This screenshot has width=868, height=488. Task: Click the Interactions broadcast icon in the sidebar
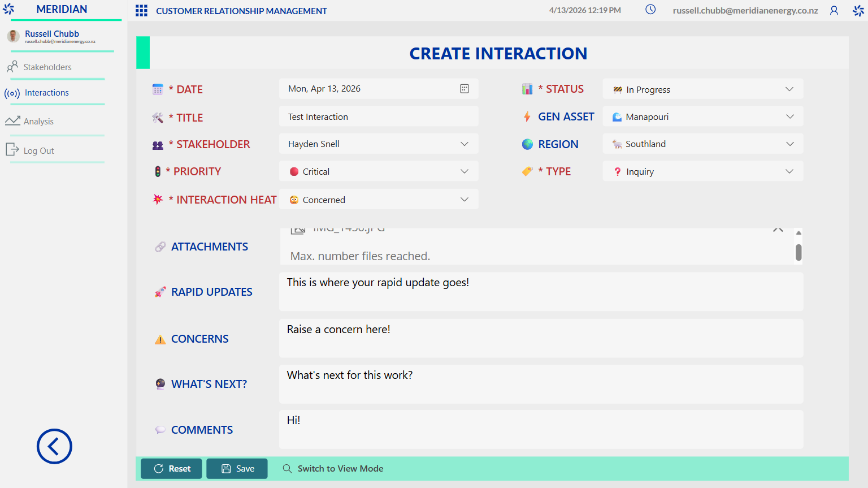12,93
